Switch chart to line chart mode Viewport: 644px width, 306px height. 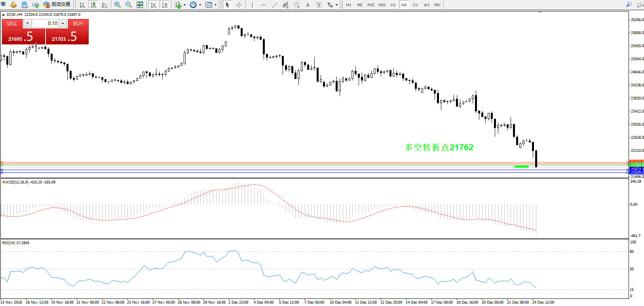pyautogui.click(x=104, y=5)
